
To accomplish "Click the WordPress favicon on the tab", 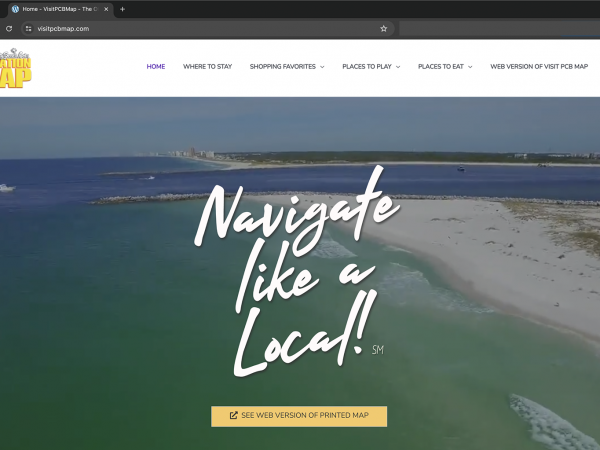I will 15,9.
